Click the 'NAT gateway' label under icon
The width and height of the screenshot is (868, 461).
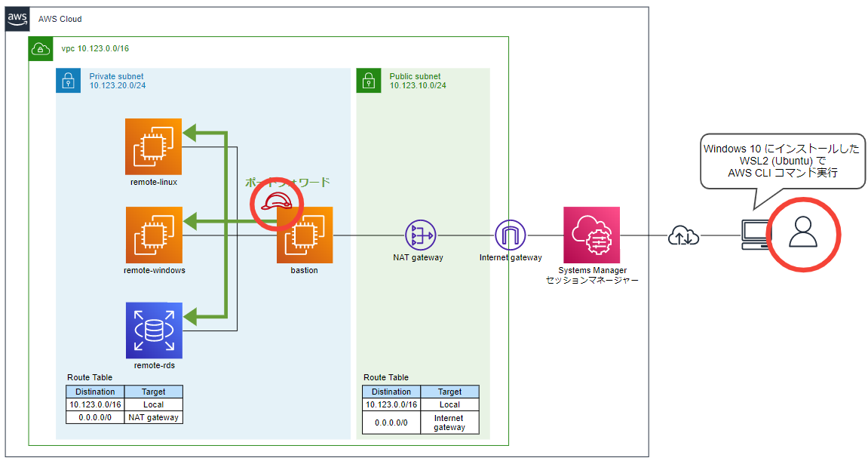(419, 257)
